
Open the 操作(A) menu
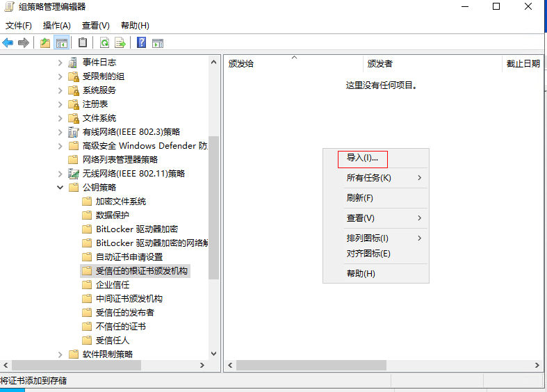pyautogui.click(x=56, y=26)
